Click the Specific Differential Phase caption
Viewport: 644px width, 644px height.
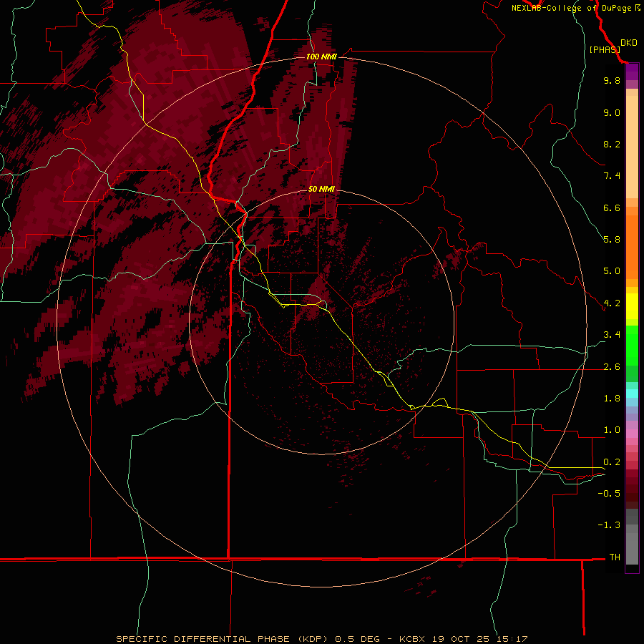(x=322, y=639)
